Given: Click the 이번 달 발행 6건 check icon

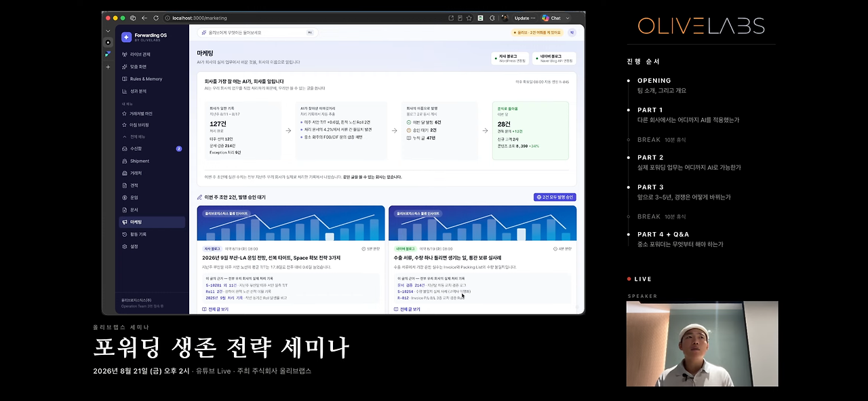Looking at the screenshot, I should pos(408,122).
